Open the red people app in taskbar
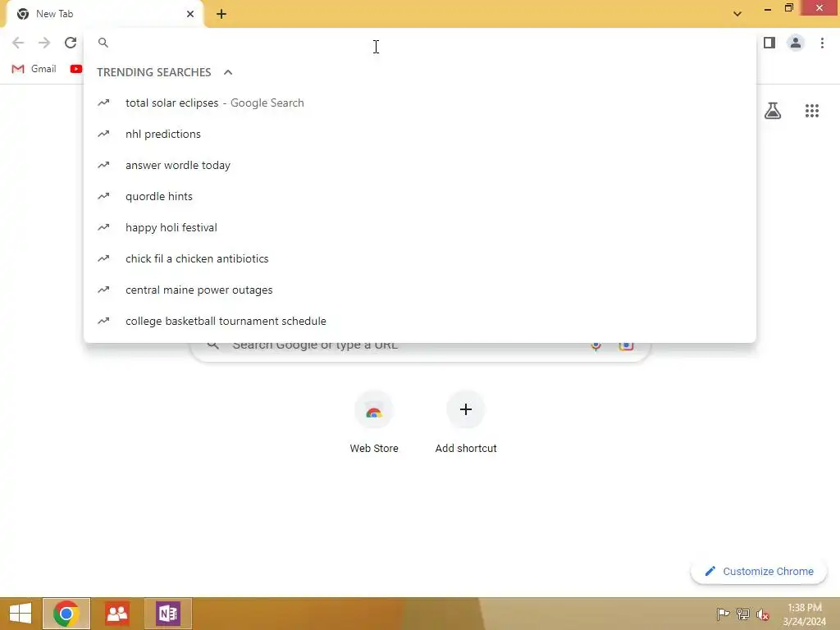840x630 pixels. [117, 614]
